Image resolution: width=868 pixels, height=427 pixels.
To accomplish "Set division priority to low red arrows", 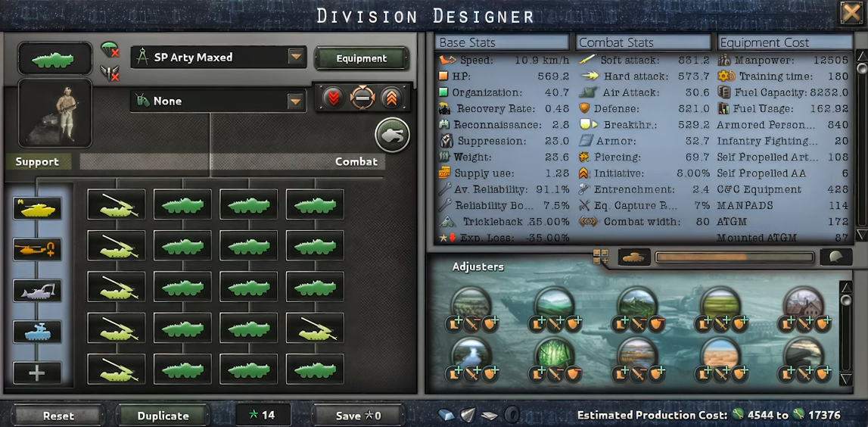I will pyautogui.click(x=333, y=98).
